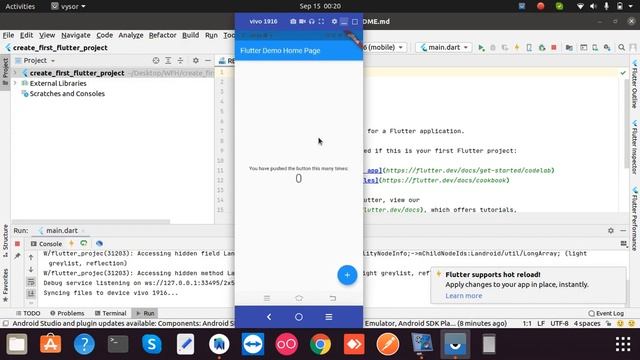This screenshot has width=640, height=360.
Task: Open the TODO tool tab
Action: 28,313
